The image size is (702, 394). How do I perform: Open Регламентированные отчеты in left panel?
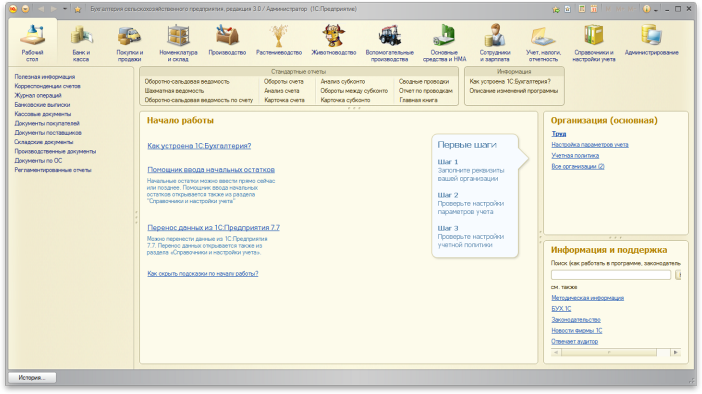coord(53,170)
